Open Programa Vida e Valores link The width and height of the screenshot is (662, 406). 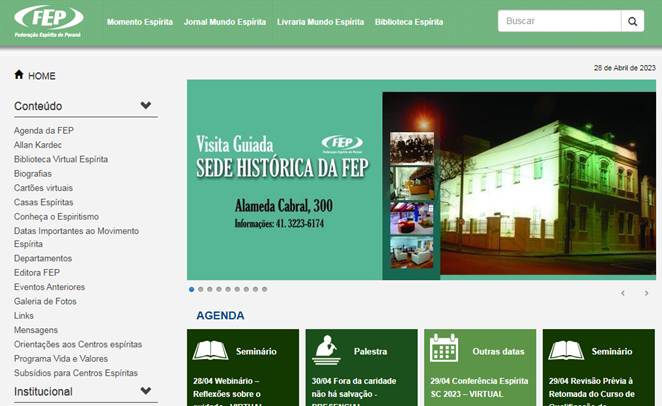click(61, 359)
